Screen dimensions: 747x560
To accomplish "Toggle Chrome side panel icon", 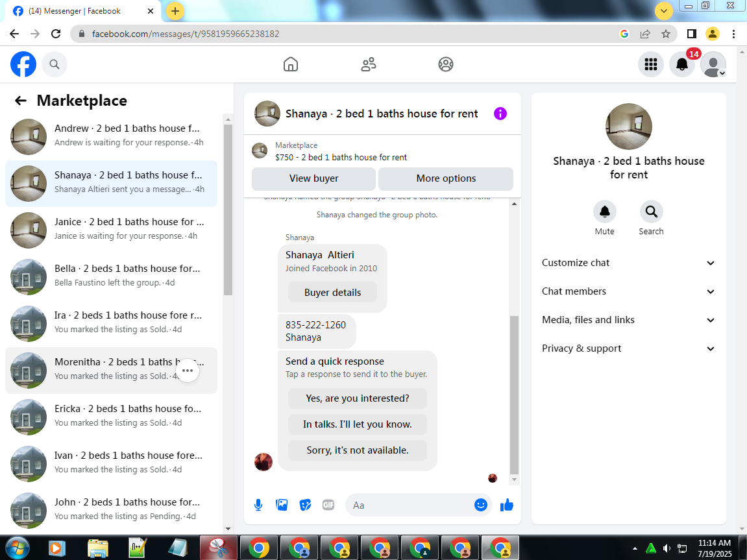I will [691, 34].
